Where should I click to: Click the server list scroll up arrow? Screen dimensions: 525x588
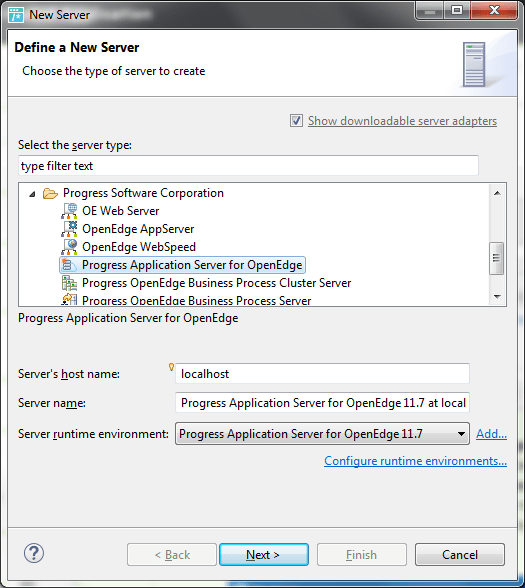click(x=497, y=193)
